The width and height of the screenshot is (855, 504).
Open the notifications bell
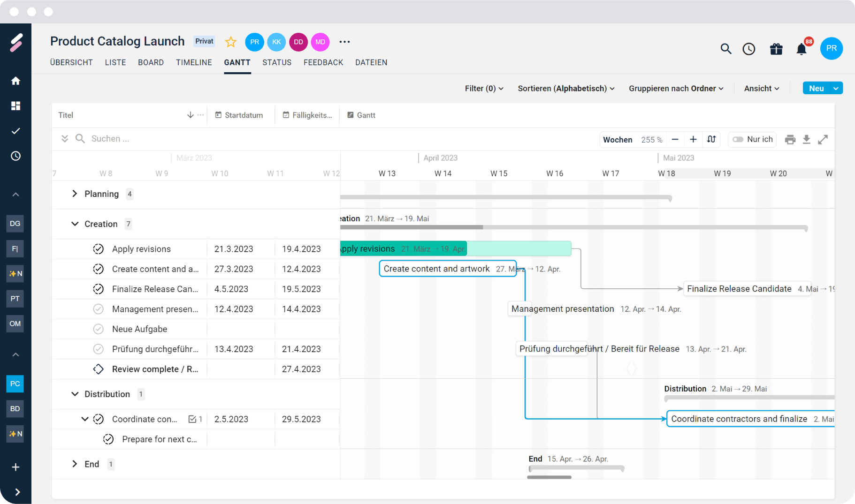coord(802,49)
